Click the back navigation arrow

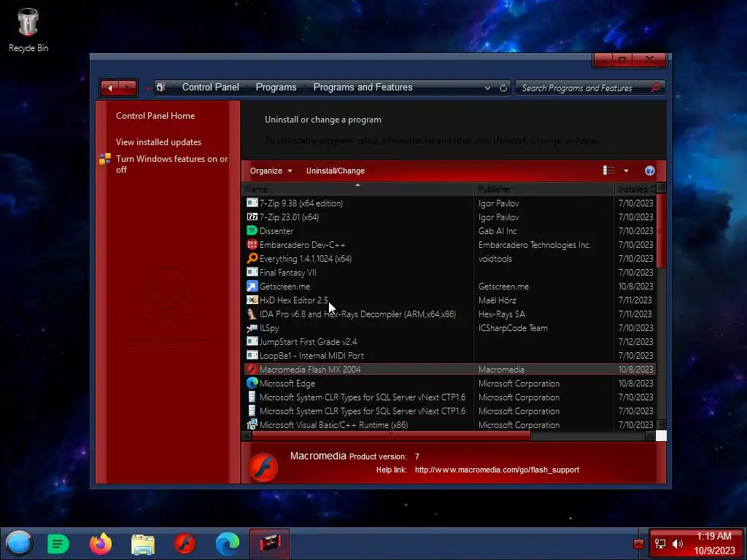(109, 87)
